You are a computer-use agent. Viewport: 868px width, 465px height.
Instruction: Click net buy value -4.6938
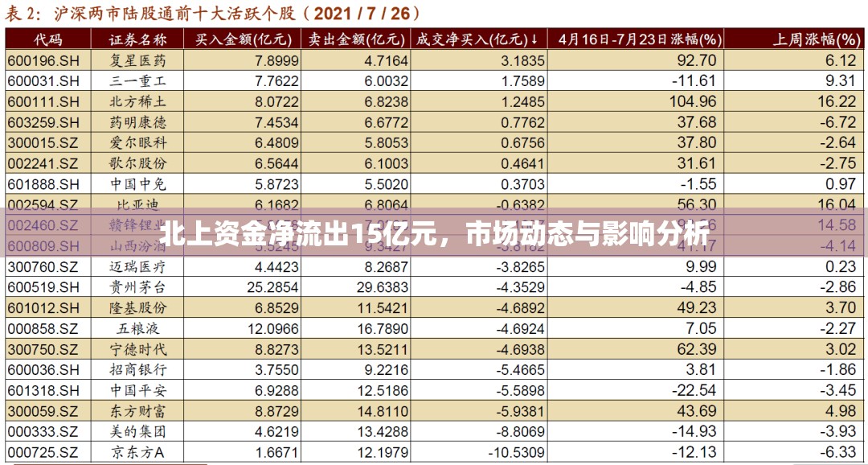[x=520, y=350]
